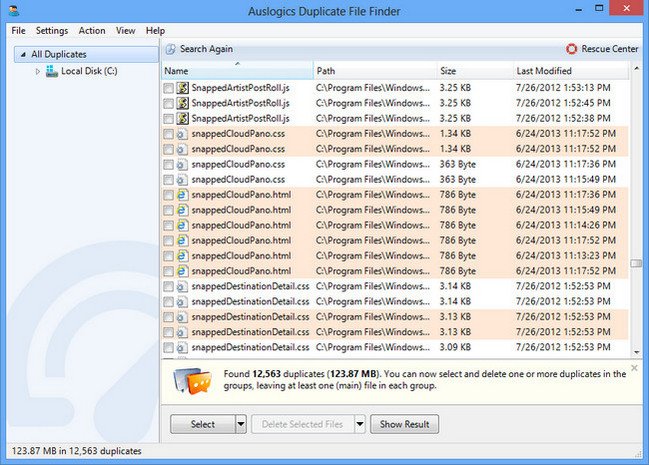Click the '3.09 KB' size cell
This screenshot has width=649, height=465.
[455, 347]
